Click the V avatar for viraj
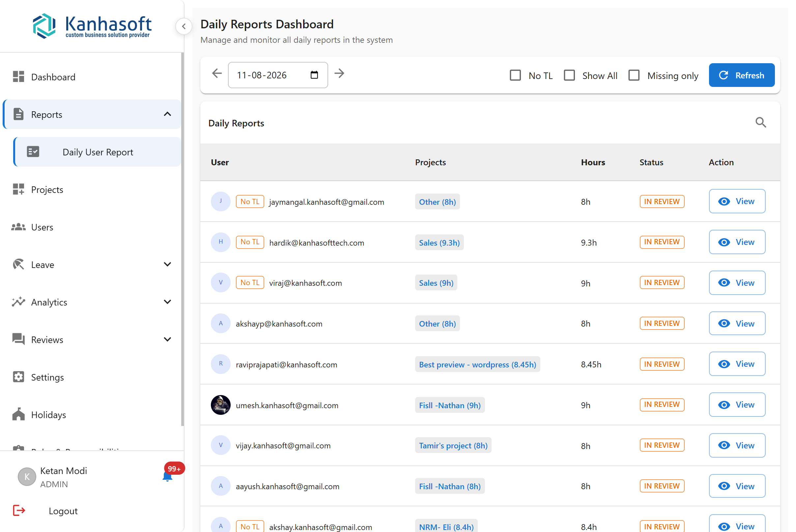This screenshot has height=532, width=796. coord(221,282)
